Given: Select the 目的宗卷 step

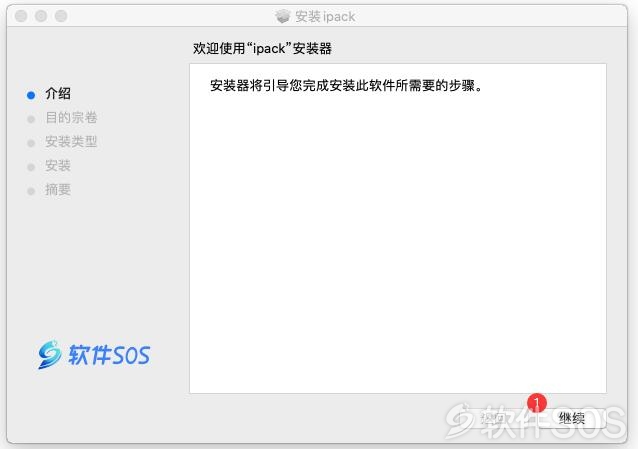Looking at the screenshot, I should click(x=71, y=118).
